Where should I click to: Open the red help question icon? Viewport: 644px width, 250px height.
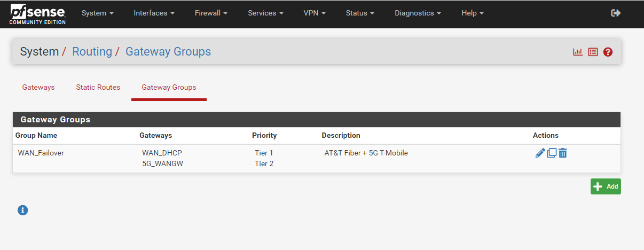(608, 52)
